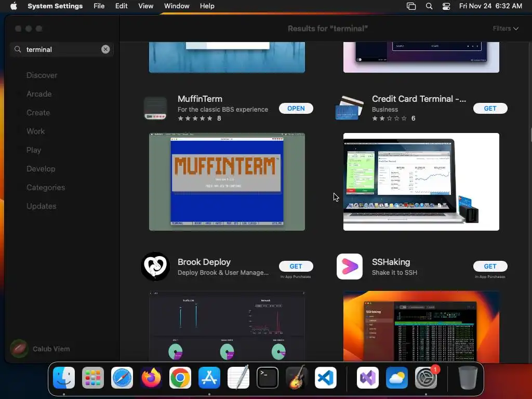Click GET for SSHaking
The width and height of the screenshot is (532, 399).
pyautogui.click(x=490, y=267)
